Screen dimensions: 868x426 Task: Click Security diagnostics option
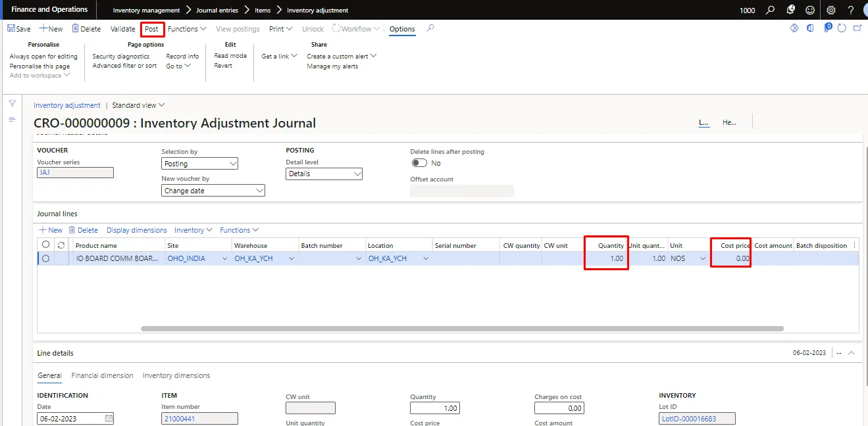point(121,56)
